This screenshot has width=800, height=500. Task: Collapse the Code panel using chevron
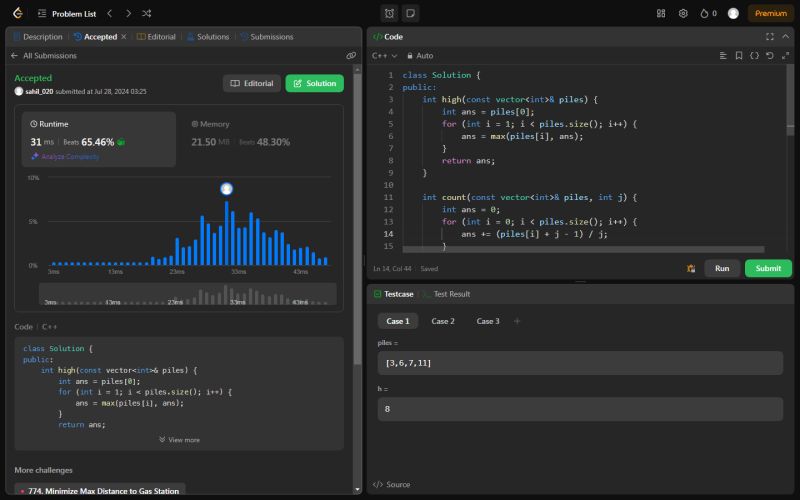coord(786,36)
